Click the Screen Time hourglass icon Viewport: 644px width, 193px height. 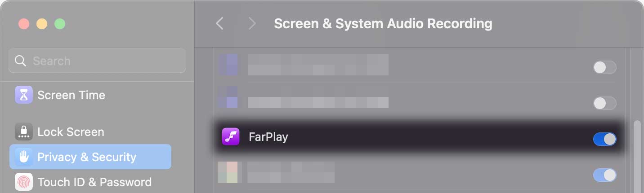pos(24,95)
